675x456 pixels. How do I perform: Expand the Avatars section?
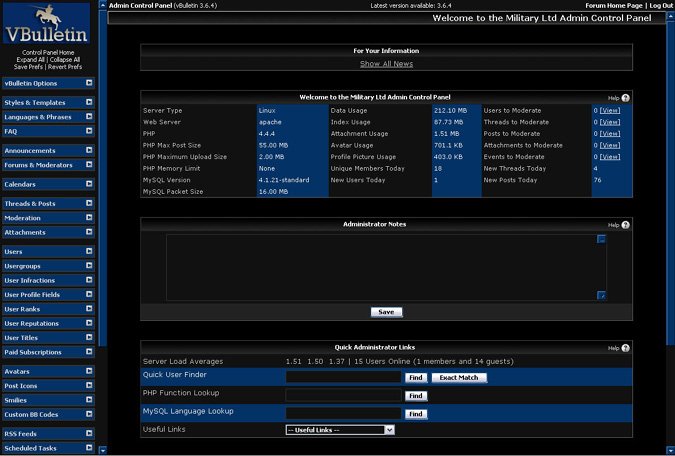click(x=89, y=371)
